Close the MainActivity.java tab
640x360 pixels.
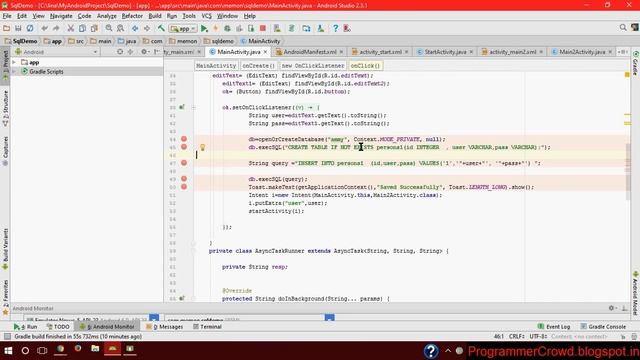(265, 52)
